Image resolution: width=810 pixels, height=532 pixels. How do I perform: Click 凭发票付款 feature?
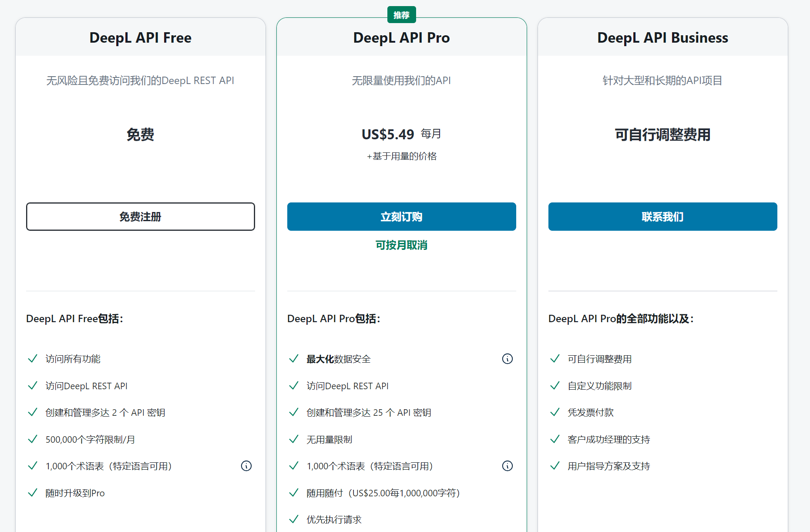click(591, 412)
